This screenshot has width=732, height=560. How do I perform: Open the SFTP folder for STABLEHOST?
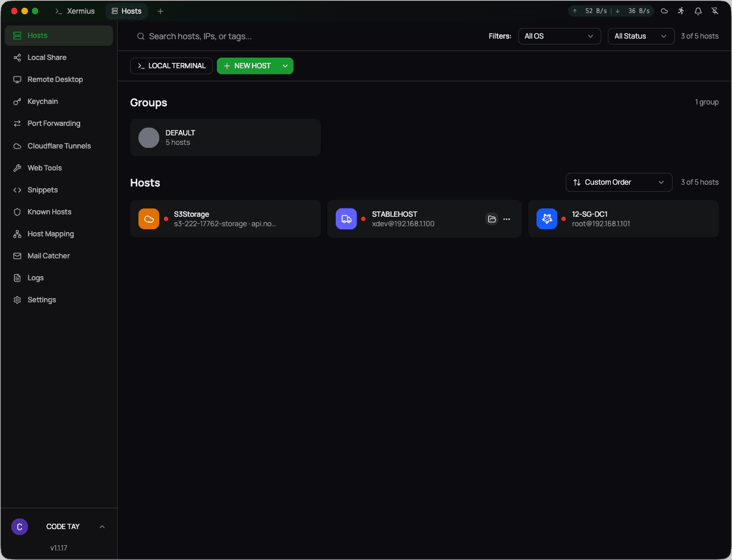pos(492,219)
